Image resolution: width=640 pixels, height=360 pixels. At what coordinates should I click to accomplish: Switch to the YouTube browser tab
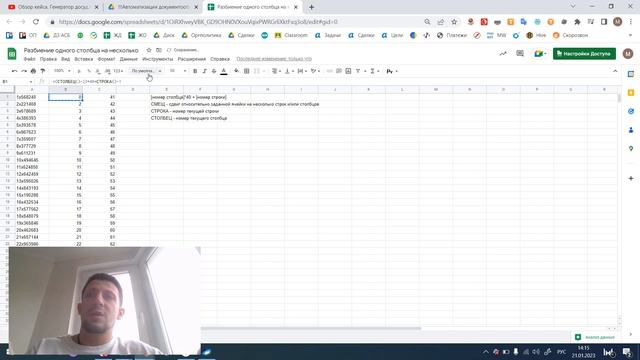point(53,7)
